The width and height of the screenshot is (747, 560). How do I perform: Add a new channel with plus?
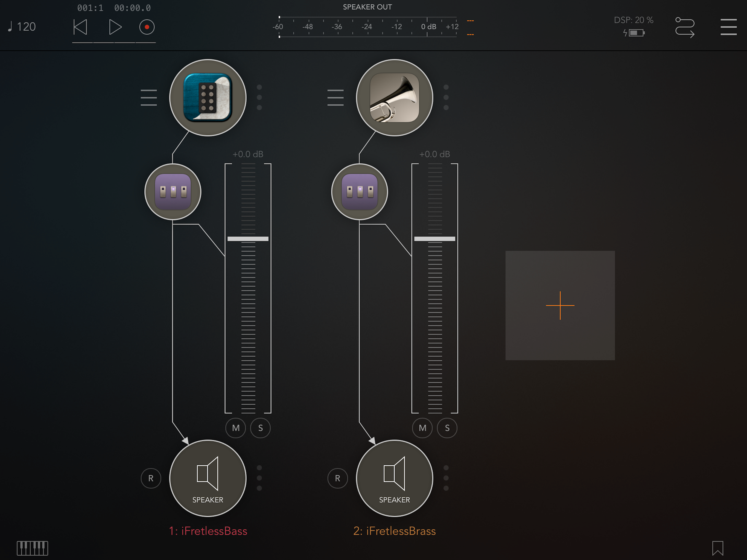pyautogui.click(x=560, y=305)
